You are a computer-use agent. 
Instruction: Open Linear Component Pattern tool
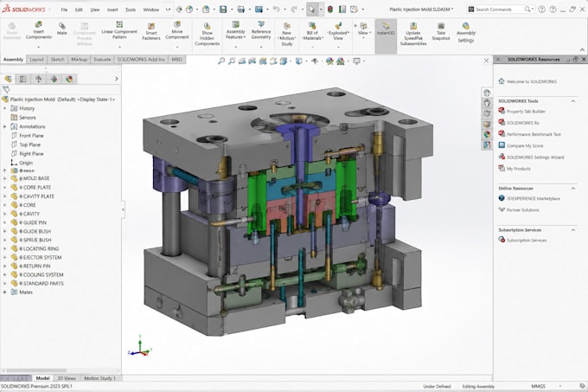[119, 30]
